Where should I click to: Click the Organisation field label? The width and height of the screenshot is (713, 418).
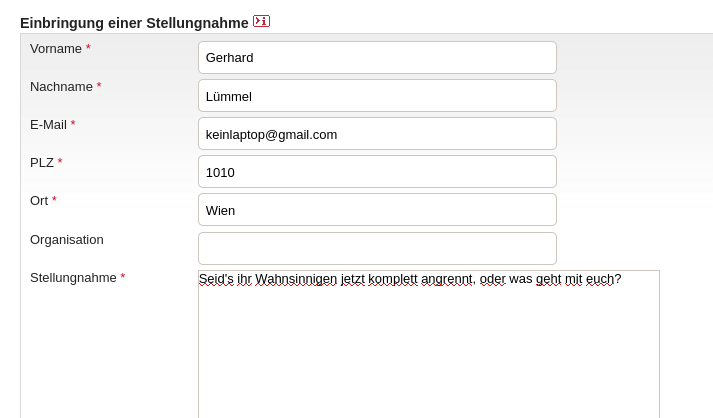click(67, 240)
